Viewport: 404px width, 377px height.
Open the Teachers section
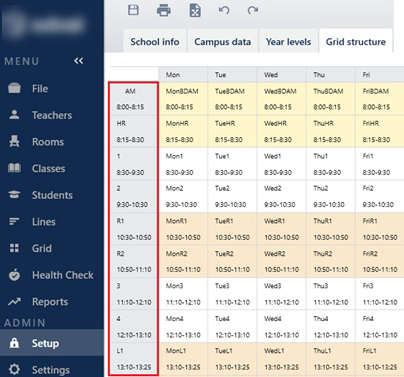52,115
